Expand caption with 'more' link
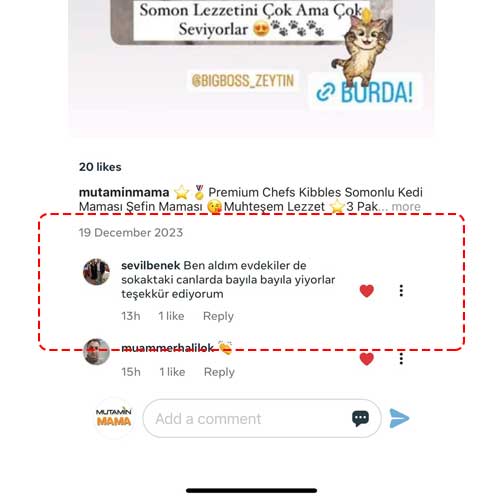Screen dimensions: 500x500 click(x=406, y=206)
